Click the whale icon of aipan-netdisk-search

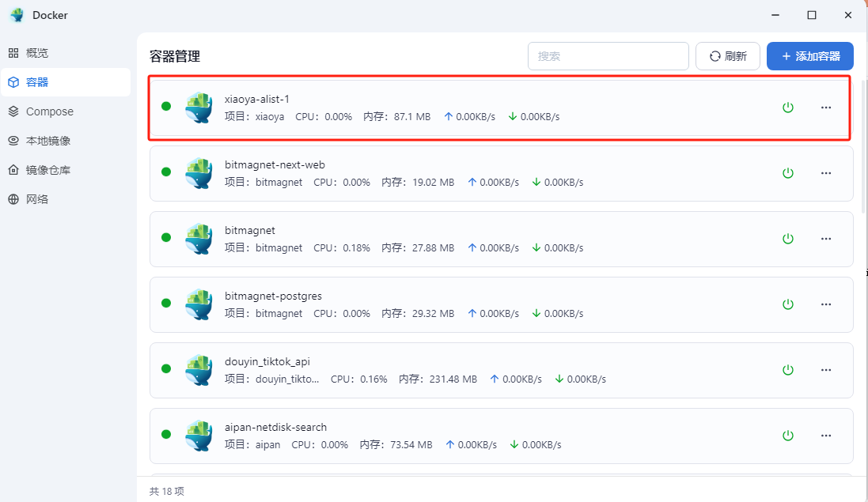tap(199, 436)
